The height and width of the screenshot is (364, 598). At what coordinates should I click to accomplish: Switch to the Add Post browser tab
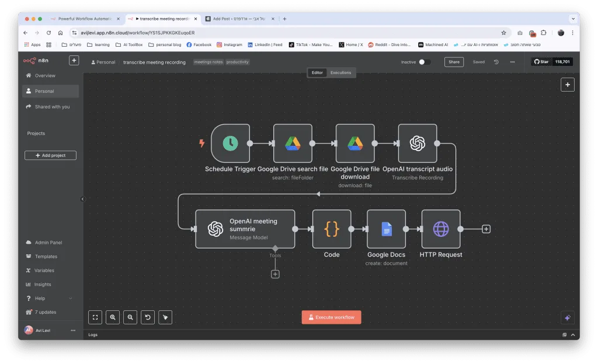click(239, 19)
